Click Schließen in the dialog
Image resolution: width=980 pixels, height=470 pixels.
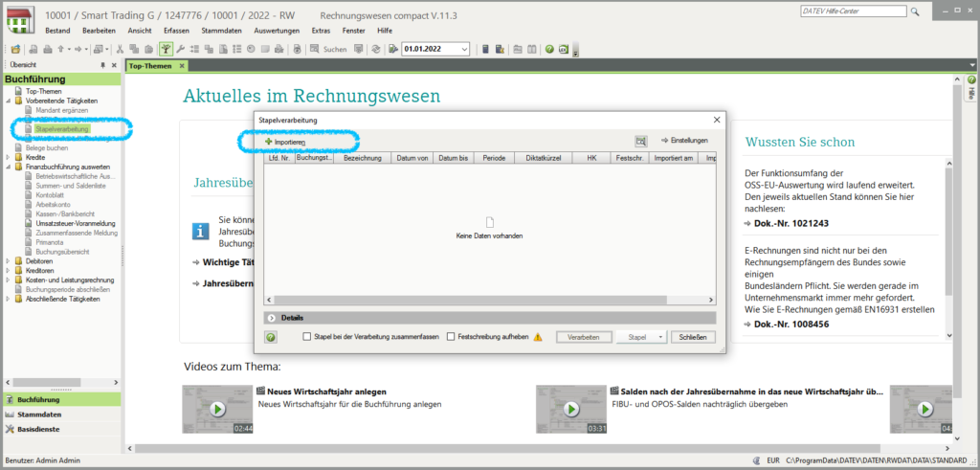pos(693,337)
